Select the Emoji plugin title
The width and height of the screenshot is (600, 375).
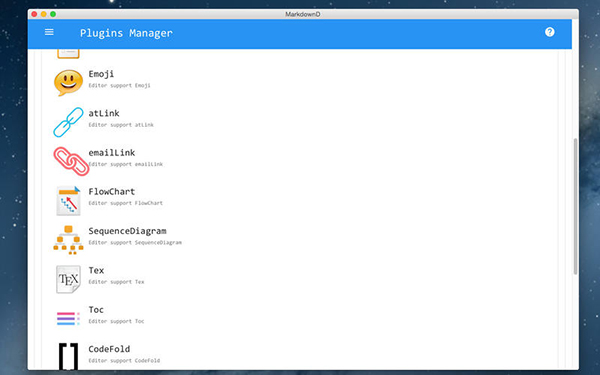[101, 74]
